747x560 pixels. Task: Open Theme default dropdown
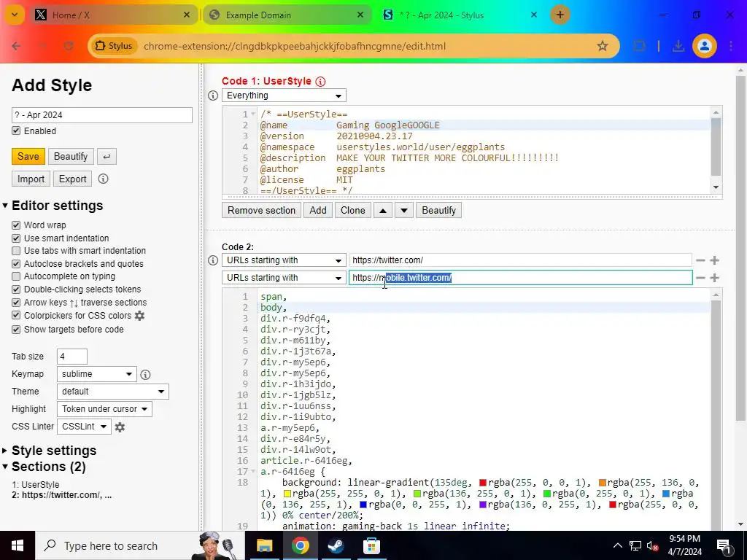(113, 392)
